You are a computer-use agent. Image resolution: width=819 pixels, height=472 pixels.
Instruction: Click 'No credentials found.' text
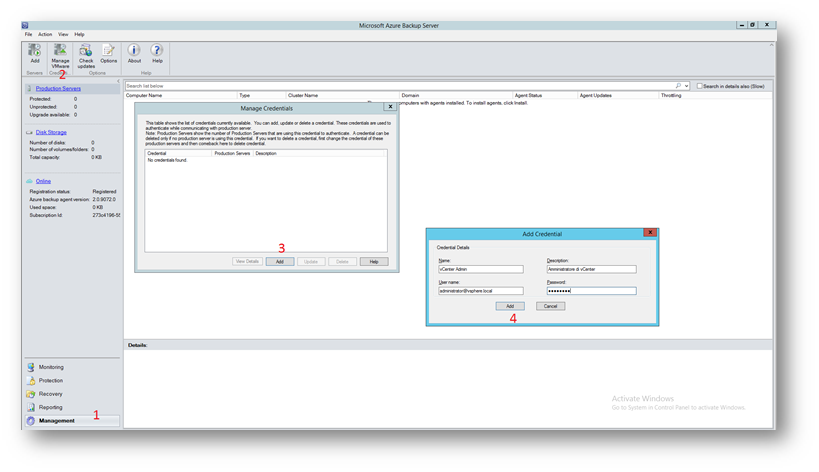(x=167, y=160)
